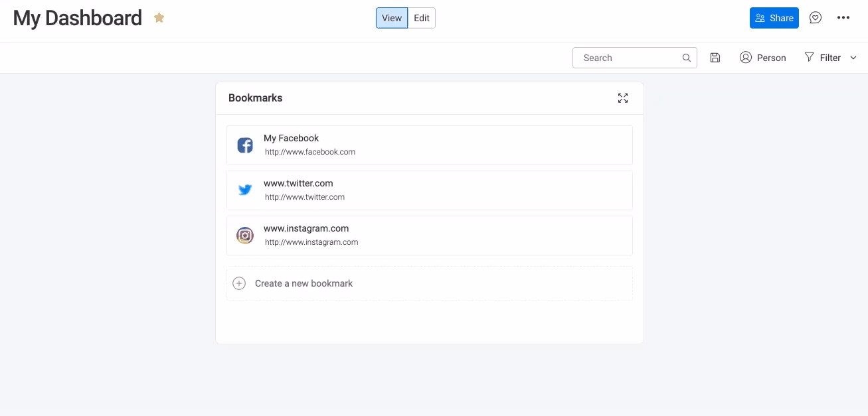This screenshot has height=416, width=868.
Task: Expand the Bookmarks widget to fullscreen
Action: click(x=623, y=98)
